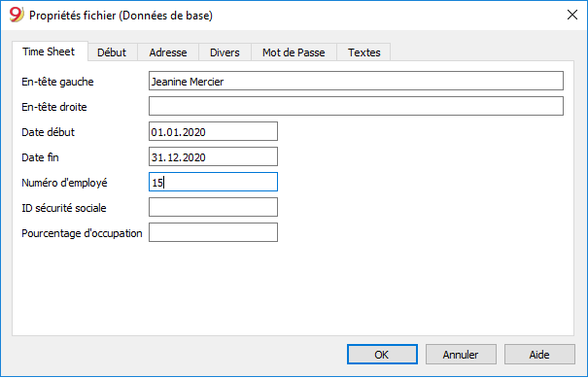Switch to the Début tab
588x378 pixels.
[112, 52]
